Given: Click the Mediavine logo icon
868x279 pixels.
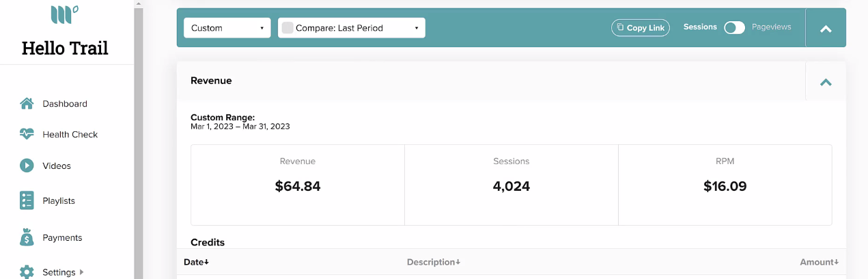Looking at the screenshot, I should (x=65, y=14).
